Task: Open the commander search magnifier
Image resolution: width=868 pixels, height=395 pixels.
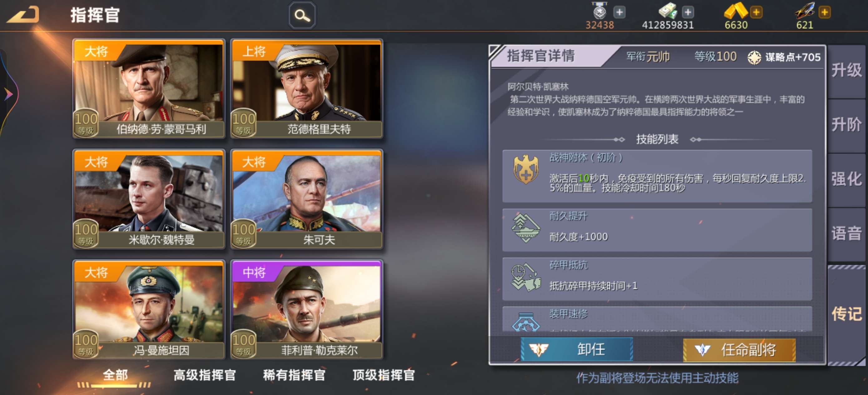Action: [302, 16]
